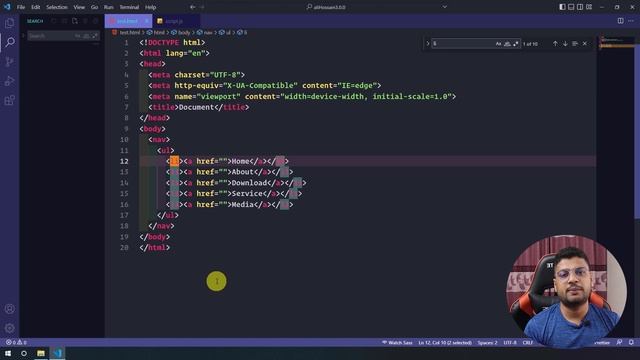Image resolution: width=640 pixels, height=360 pixels.
Task: Go forward with navigation arrow
Action: (202, 7)
